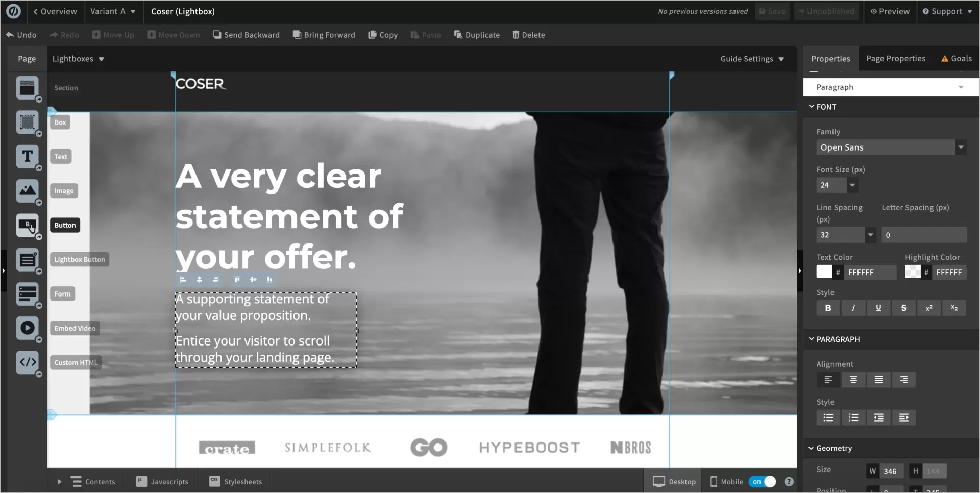Open the Text Color swatch
The image size is (980, 493).
pos(824,272)
